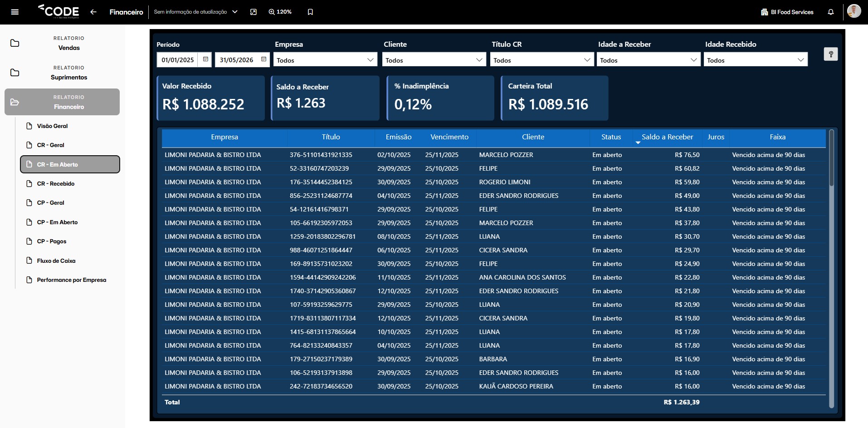Click the end date field 31/05/2026
The height and width of the screenshot is (428, 868).
coord(236,60)
